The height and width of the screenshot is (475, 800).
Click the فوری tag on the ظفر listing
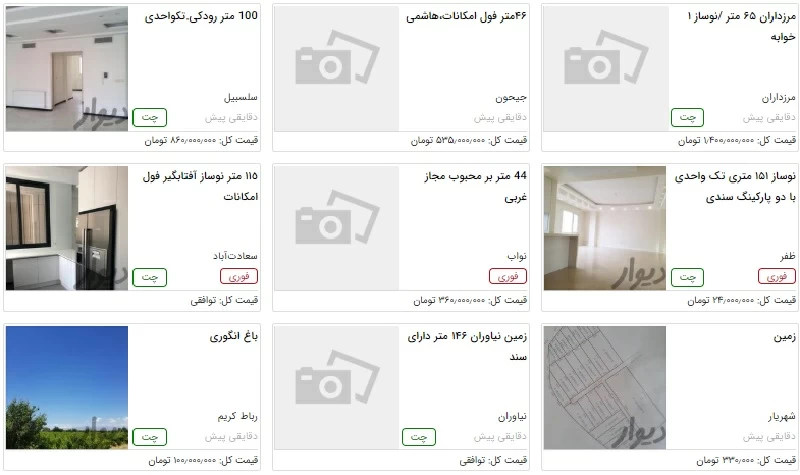777,277
